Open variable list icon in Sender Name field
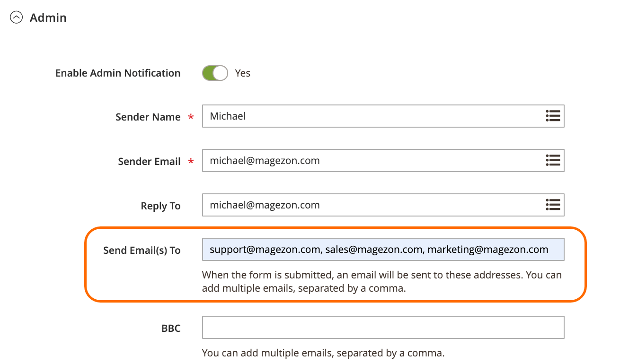 click(x=552, y=116)
